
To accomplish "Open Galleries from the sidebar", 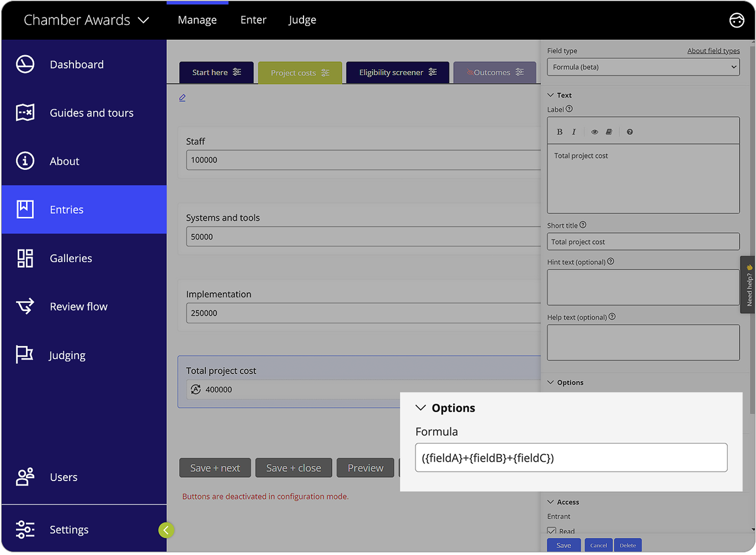I will tap(24, 258).
